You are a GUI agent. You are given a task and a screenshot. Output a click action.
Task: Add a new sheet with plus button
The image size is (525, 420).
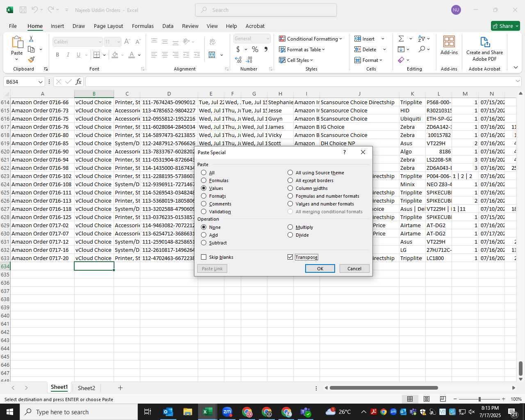click(x=120, y=388)
